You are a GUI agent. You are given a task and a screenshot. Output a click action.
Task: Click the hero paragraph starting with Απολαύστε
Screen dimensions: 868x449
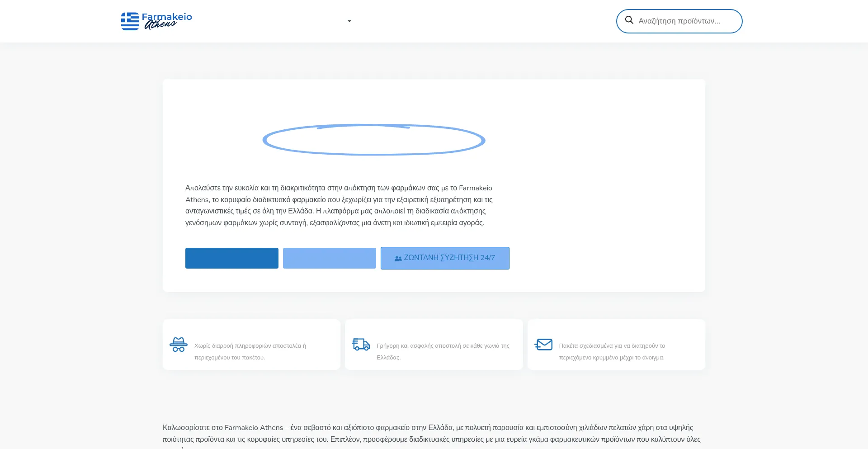(x=339, y=205)
